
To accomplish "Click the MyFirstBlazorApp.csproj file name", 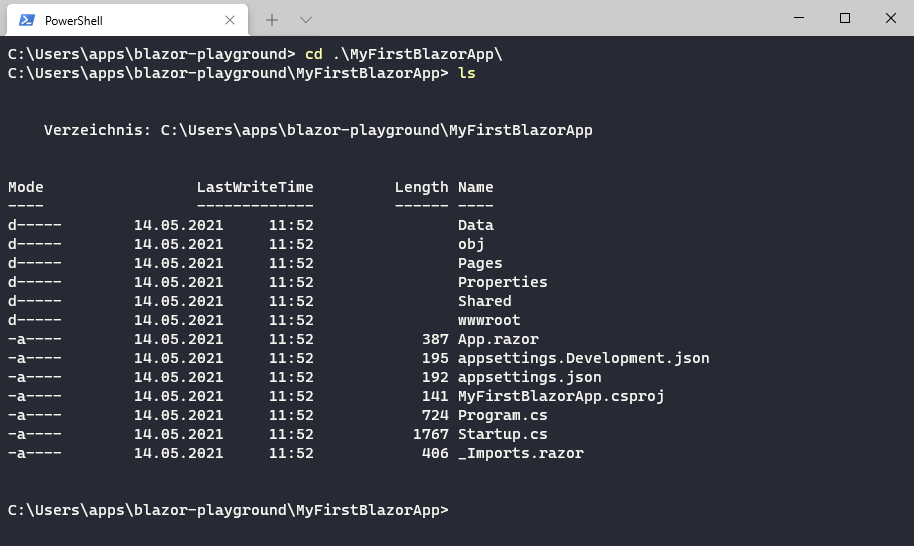I will (561, 396).
